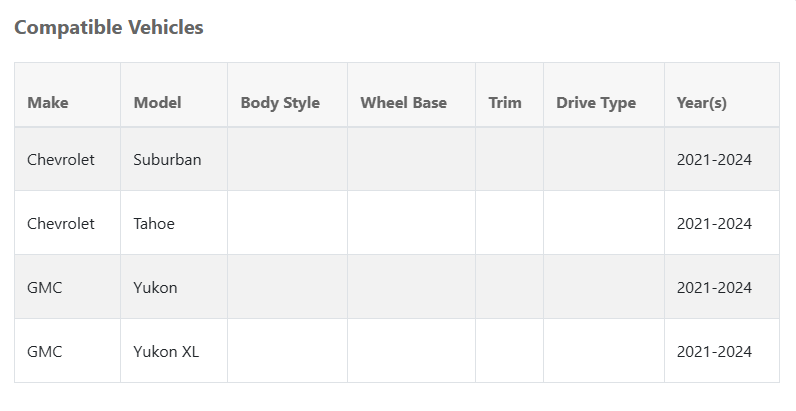This screenshot has width=796, height=411.
Task: Click the Year(s) column header
Action: coord(702,102)
